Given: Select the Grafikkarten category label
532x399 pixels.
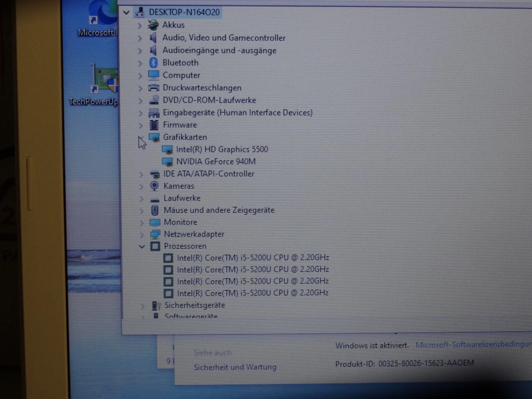Looking at the screenshot, I should click(x=185, y=137).
